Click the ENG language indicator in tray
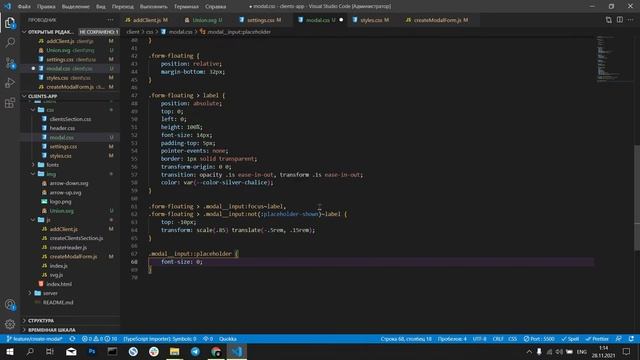The width and height of the screenshot is (640, 360). 582,351
